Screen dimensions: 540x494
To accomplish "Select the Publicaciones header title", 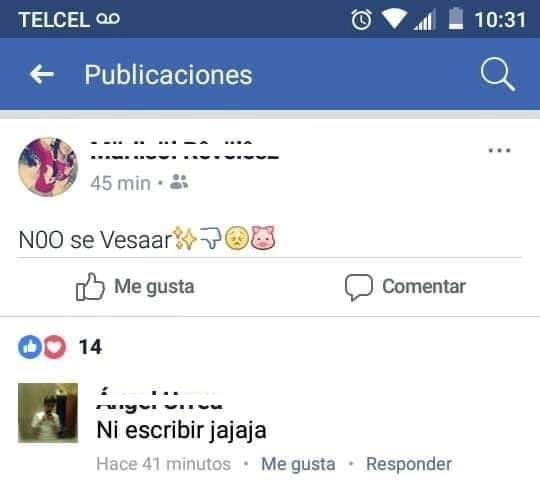I will point(168,75).
